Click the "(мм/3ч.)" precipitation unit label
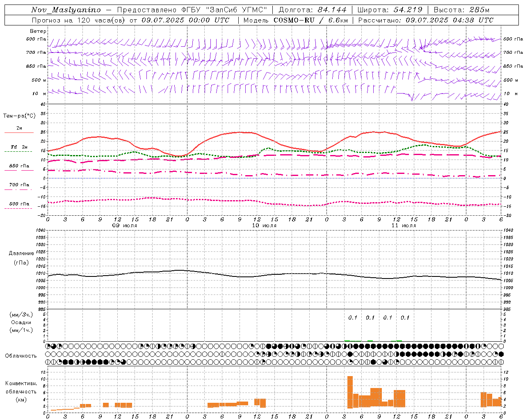This screenshot has width=525, height=420. (x=21, y=315)
